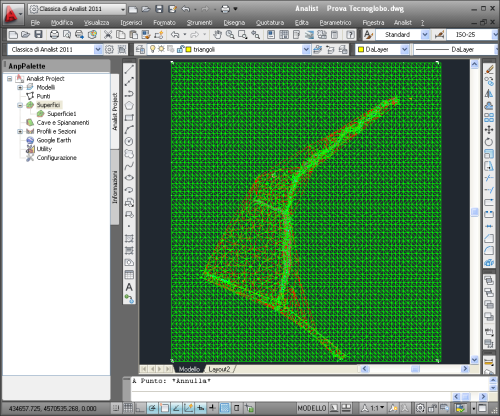Toggle grid display in status bar
500x416 pixels.
pyautogui.click(x=128, y=408)
